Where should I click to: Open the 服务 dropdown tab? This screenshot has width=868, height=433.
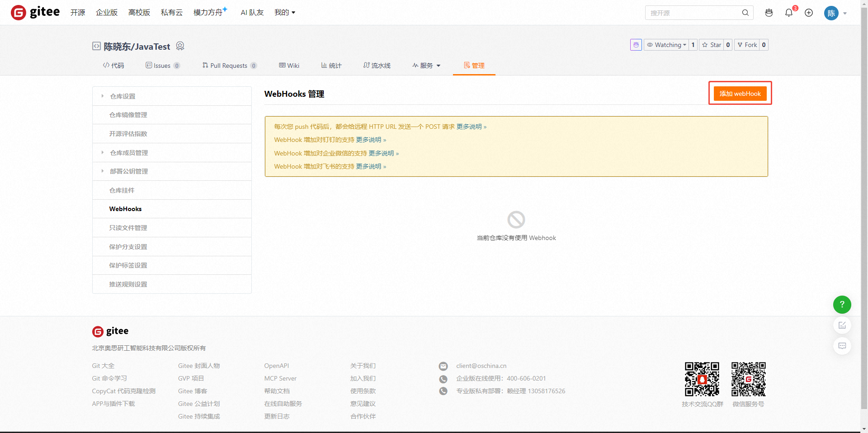click(x=426, y=66)
